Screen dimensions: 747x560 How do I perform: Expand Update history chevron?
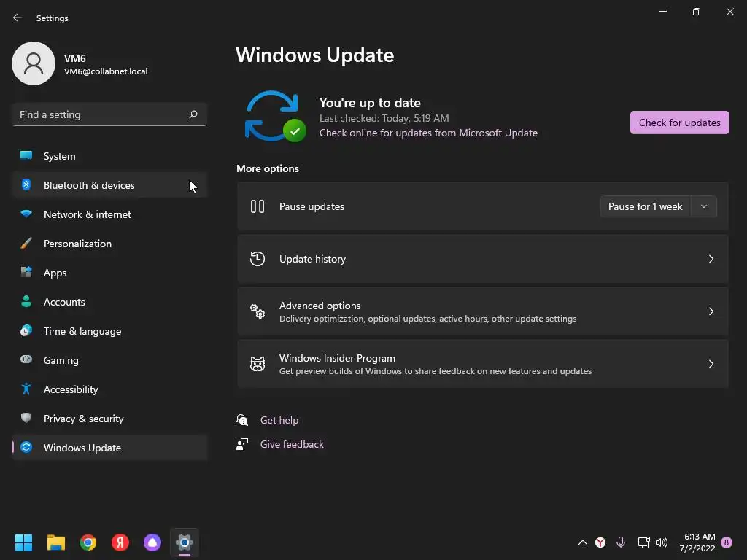tap(711, 259)
